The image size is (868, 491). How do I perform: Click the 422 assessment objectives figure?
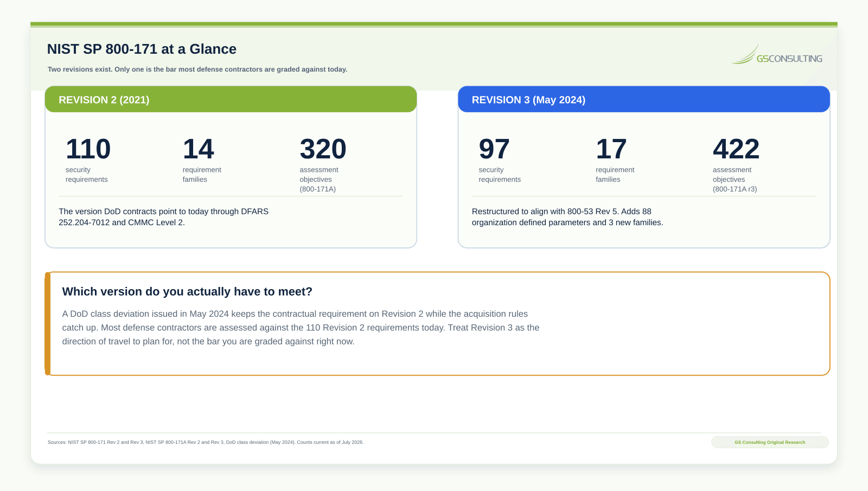point(736,149)
